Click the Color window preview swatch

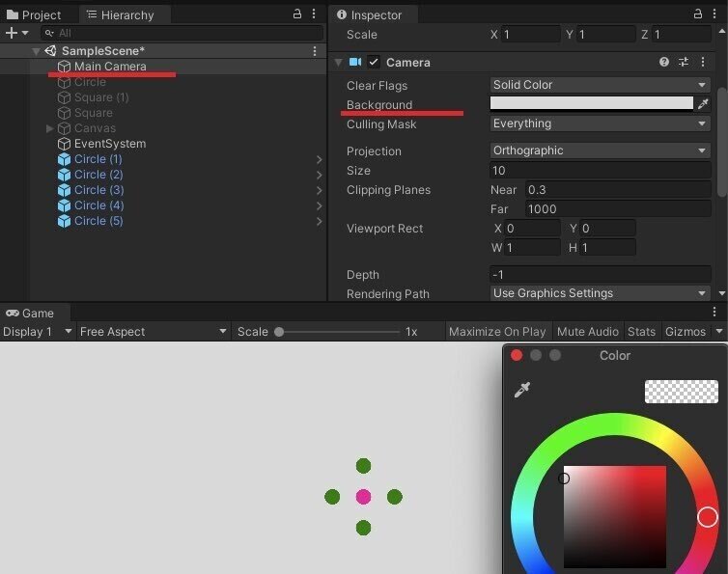681,391
